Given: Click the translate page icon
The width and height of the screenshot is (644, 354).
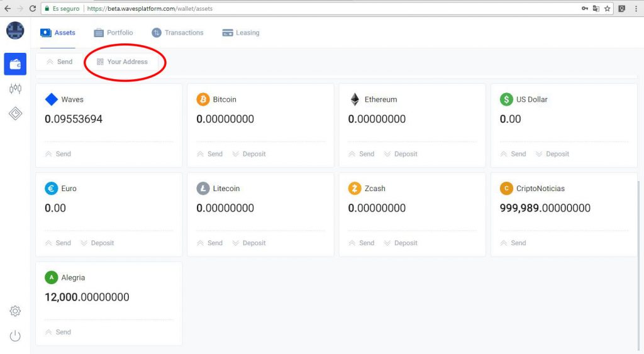Looking at the screenshot, I should [596, 8].
